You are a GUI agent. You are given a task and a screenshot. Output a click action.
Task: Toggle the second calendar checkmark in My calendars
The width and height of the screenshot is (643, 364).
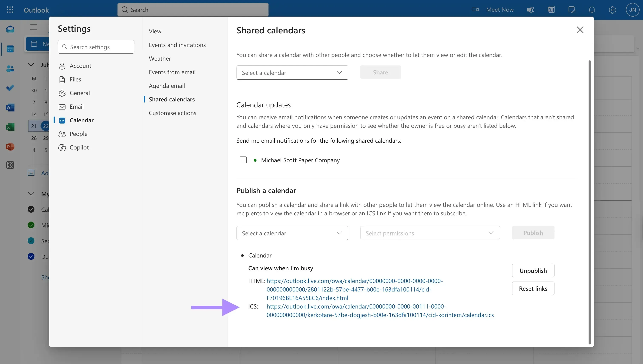tap(31, 225)
